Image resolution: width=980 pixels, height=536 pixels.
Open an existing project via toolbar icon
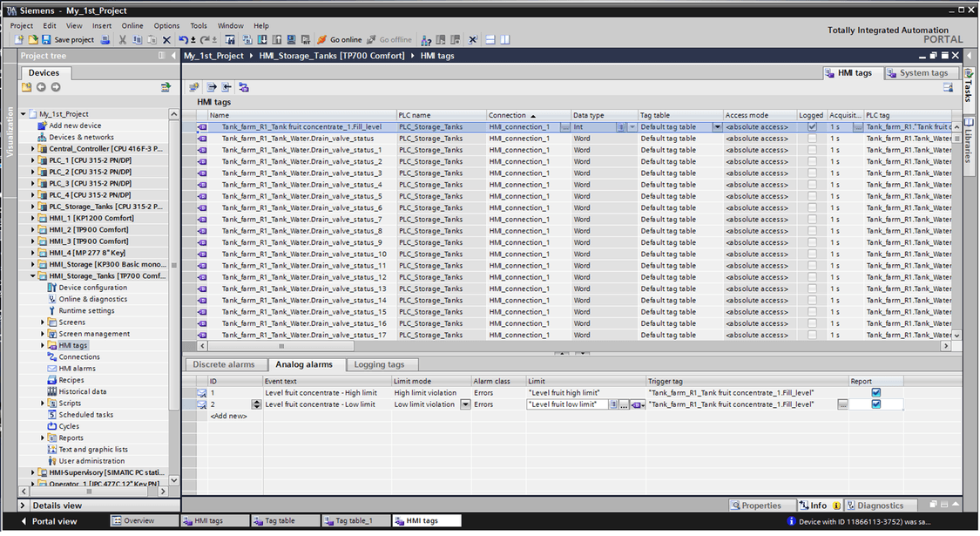(32, 39)
